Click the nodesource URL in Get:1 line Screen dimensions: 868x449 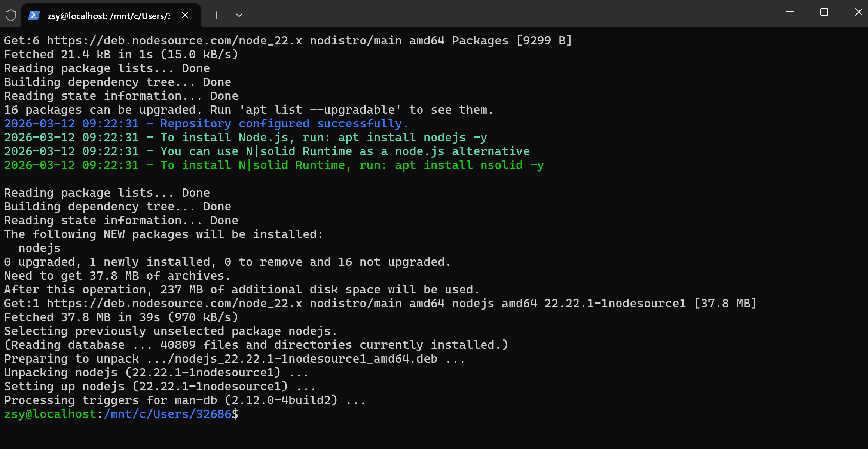(x=174, y=303)
